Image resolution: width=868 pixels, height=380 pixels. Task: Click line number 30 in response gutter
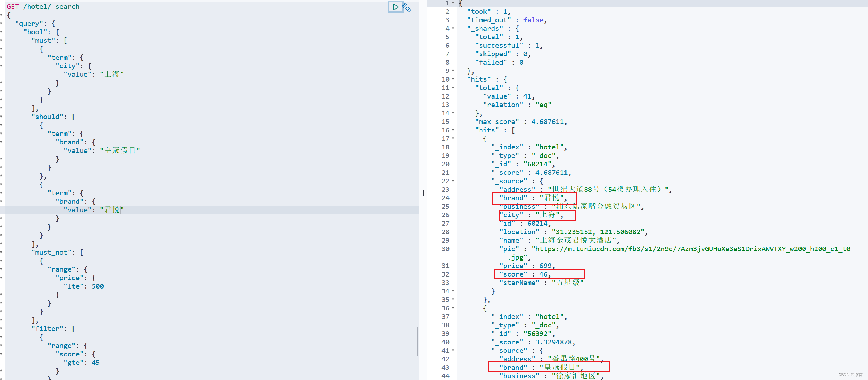(x=445, y=249)
